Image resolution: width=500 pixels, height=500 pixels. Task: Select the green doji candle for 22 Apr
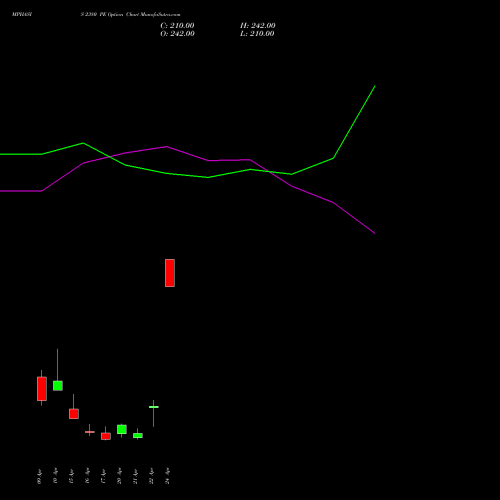pyautogui.click(x=154, y=407)
